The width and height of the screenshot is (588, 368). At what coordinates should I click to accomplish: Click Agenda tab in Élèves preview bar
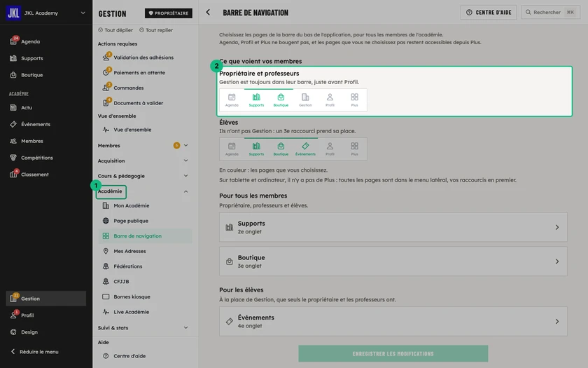232,149
